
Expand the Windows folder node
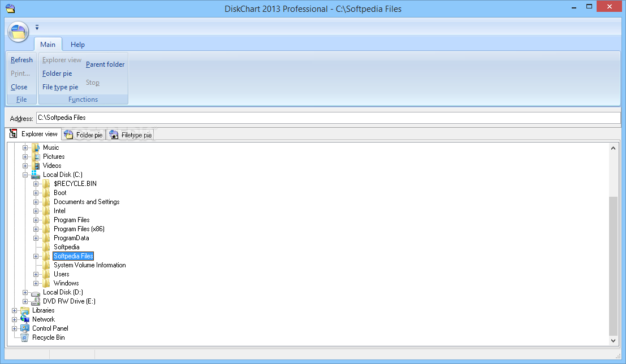point(36,283)
